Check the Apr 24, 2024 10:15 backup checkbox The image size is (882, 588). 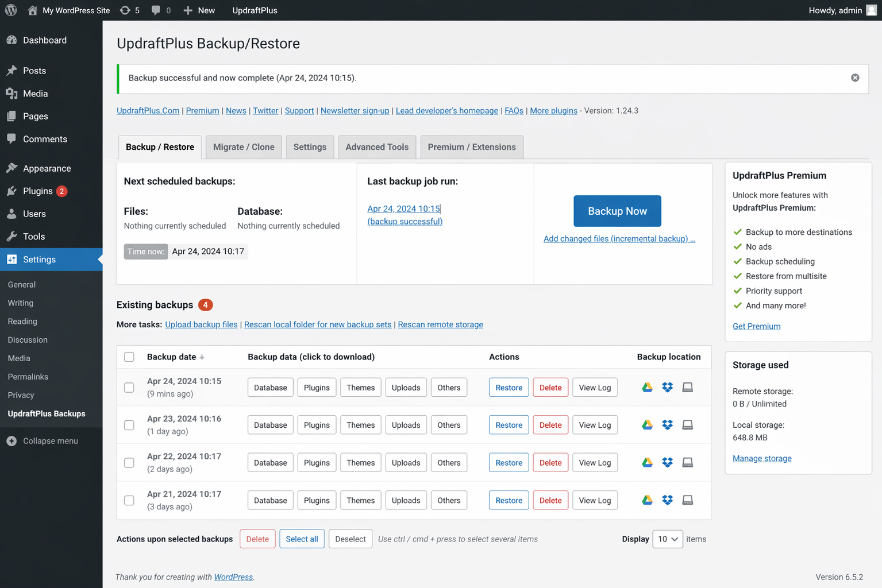click(x=129, y=388)
